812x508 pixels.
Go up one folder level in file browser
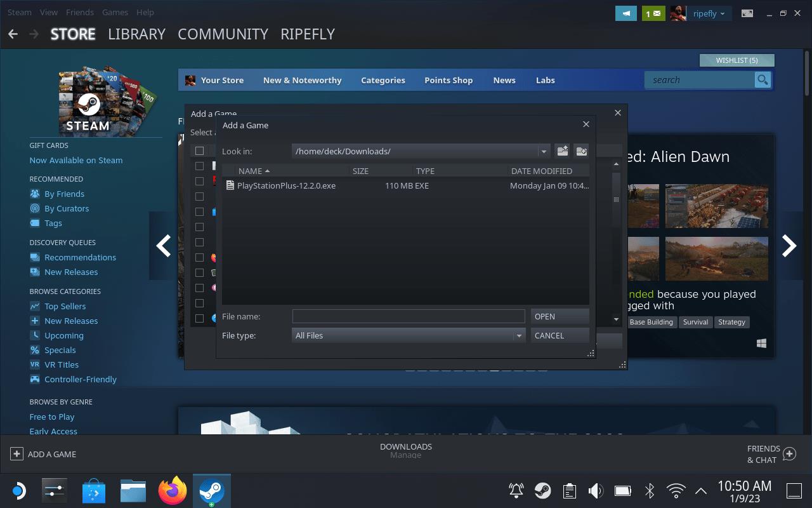tap(562, 151)
